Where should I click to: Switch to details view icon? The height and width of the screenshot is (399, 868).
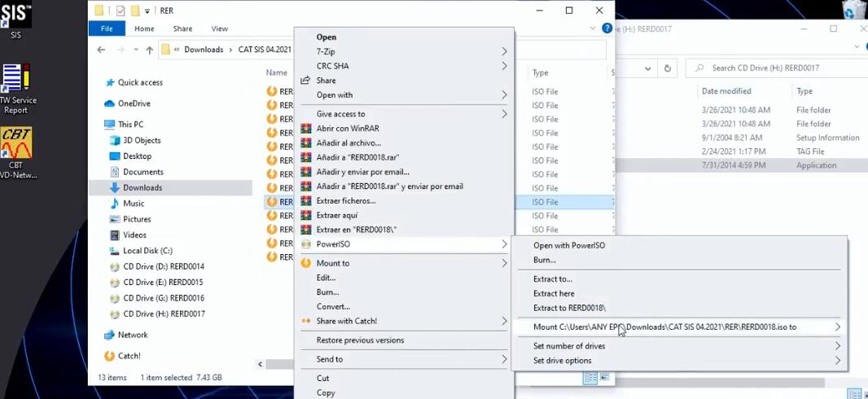tap(590, 377)
